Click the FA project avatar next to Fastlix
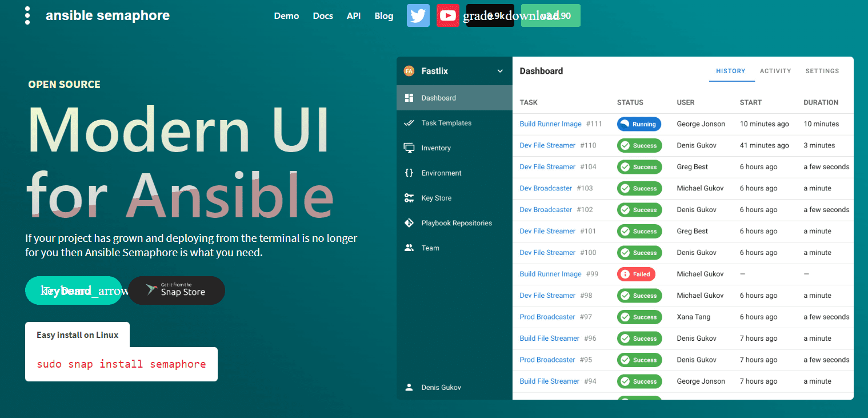 pos(409,71)
